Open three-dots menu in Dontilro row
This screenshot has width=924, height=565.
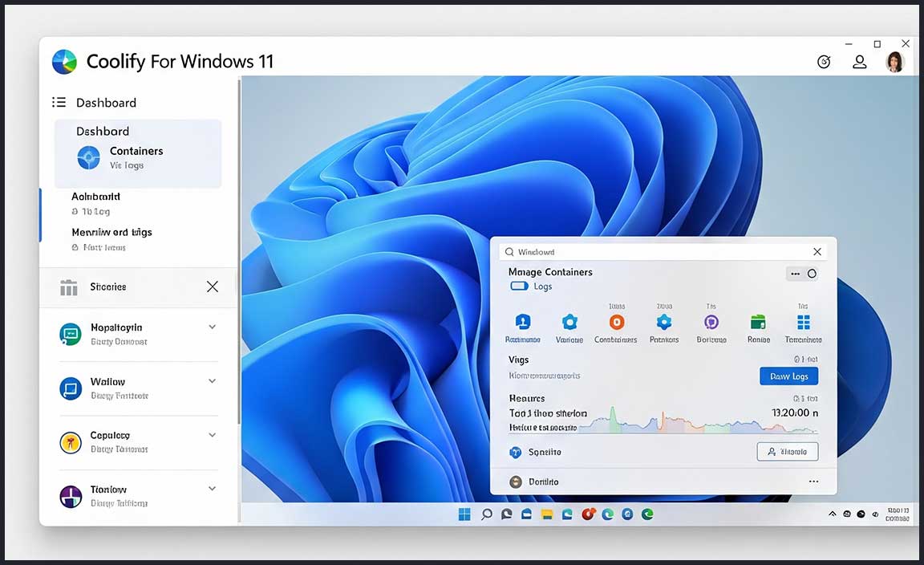point(814,482)
